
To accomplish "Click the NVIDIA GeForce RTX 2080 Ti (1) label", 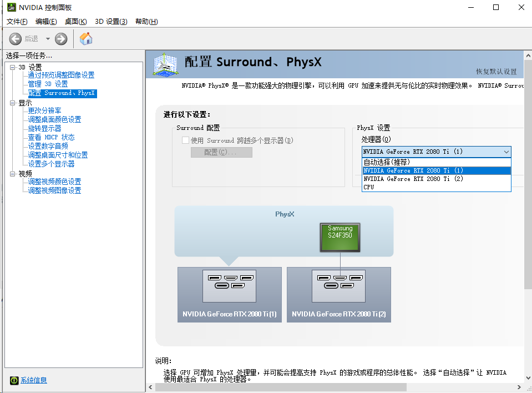I will [229, 314].
